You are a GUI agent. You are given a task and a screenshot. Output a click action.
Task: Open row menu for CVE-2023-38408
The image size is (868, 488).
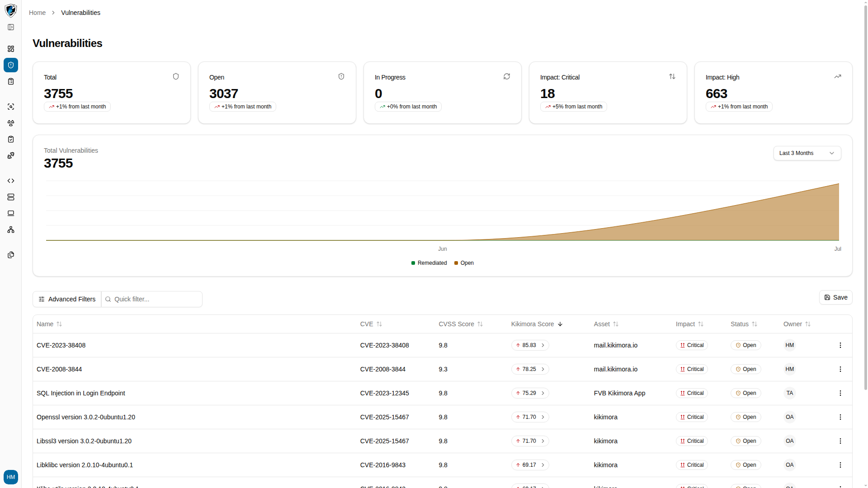click(x=840, y=345)
